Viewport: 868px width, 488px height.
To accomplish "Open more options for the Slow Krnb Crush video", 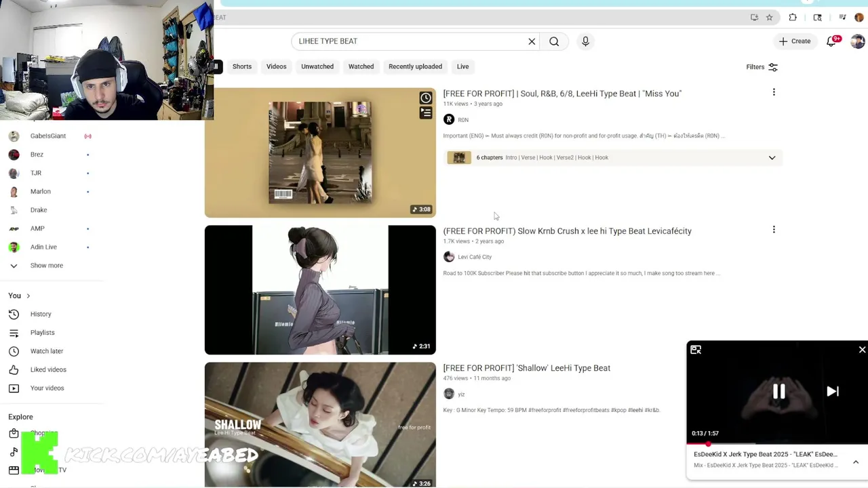I will click(774, 230).
